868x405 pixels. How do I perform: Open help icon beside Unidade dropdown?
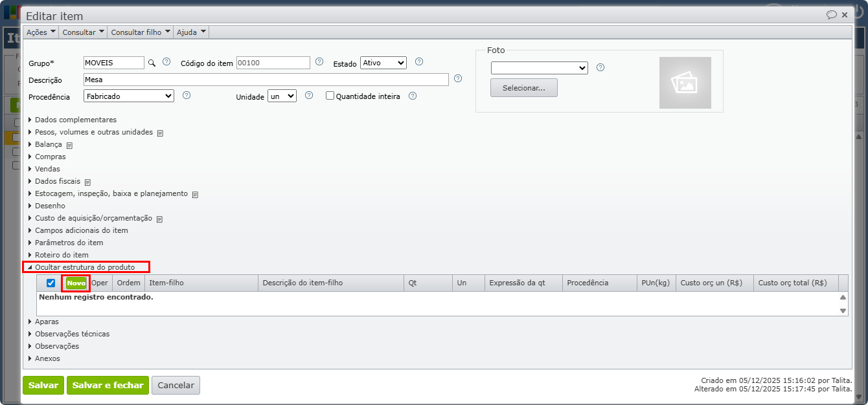coord(309,95)
